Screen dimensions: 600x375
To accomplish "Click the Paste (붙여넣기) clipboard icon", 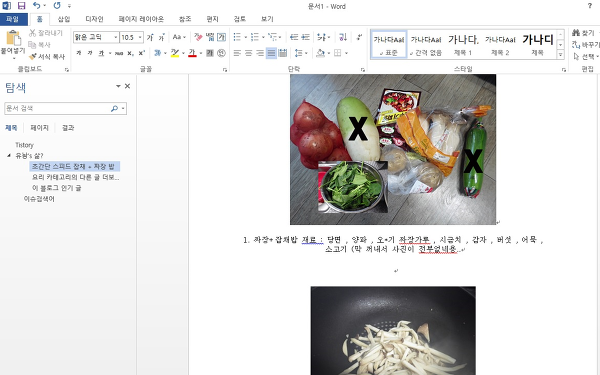I will [x=13, y=38].
